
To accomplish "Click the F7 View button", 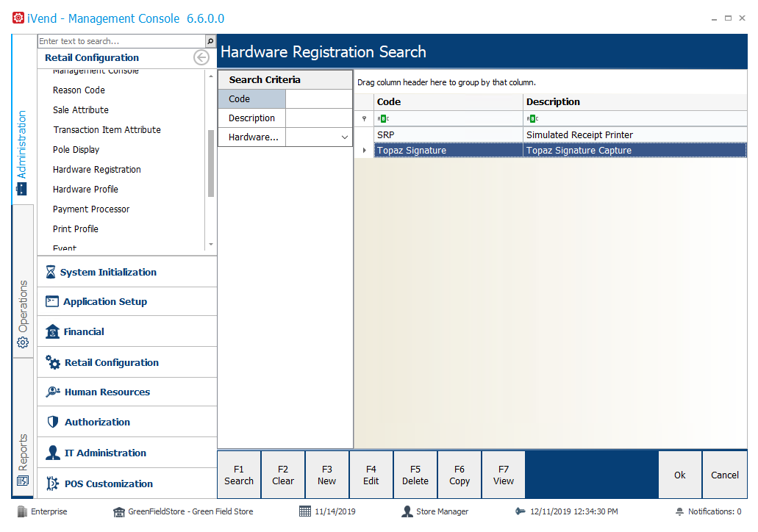I will [503, 475].
